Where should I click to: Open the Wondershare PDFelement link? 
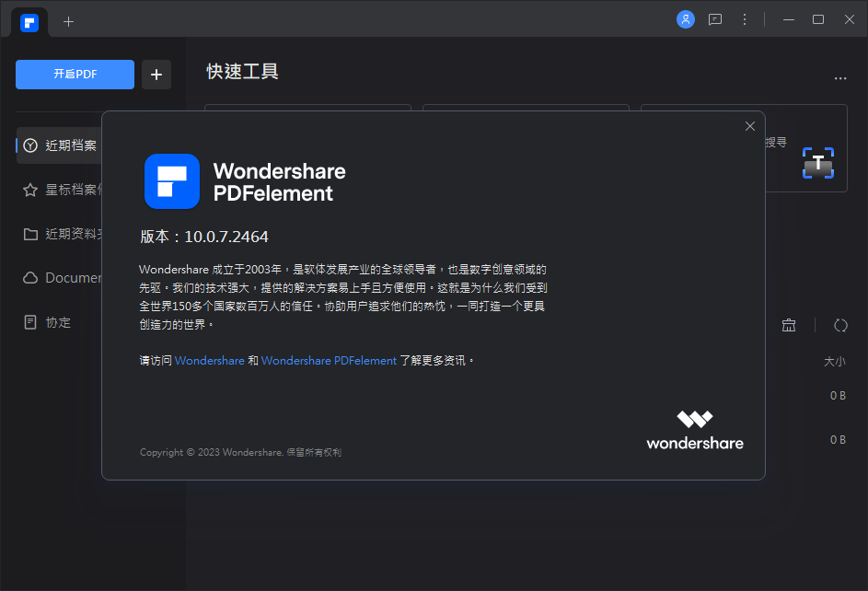[x=329, y=361]
